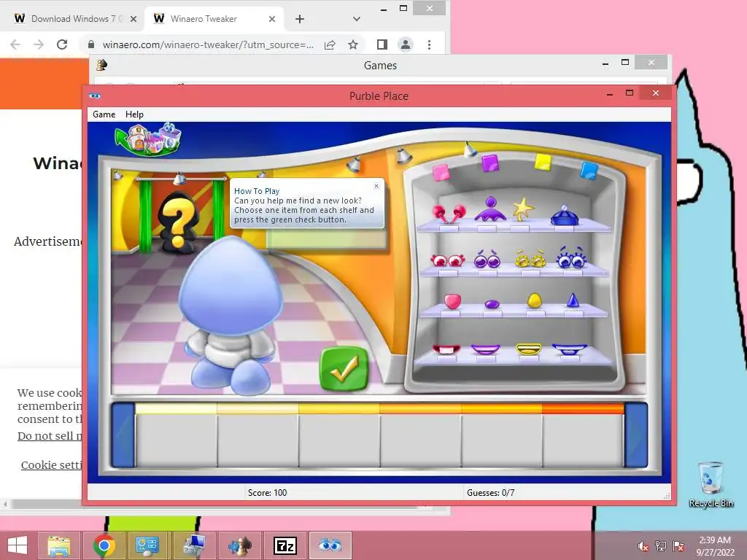
Task: Open Cookie settings on Winaero page
Action: tap(52, 464)
